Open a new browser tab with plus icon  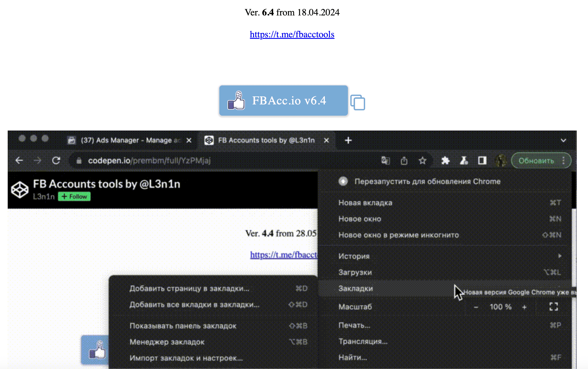point(348,140)
